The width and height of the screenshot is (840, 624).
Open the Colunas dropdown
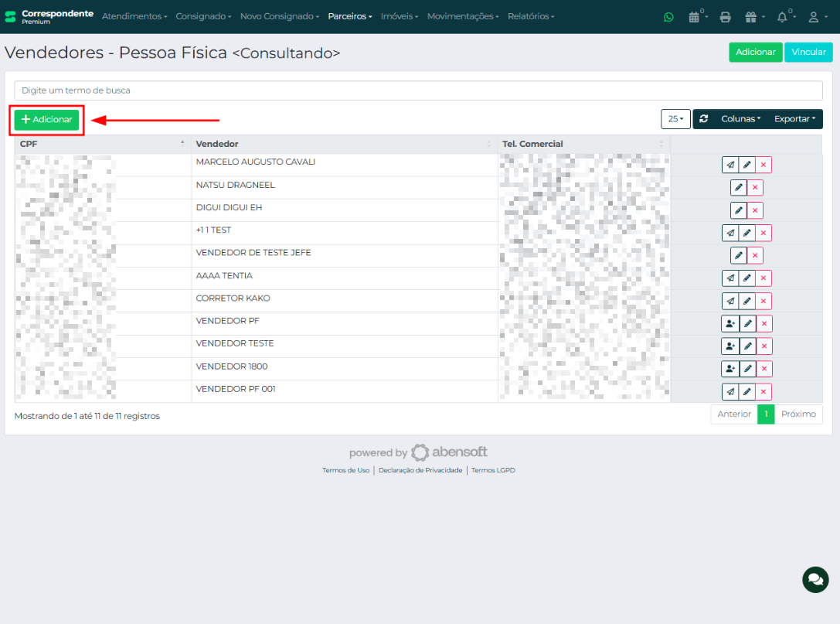coord(740,119)
